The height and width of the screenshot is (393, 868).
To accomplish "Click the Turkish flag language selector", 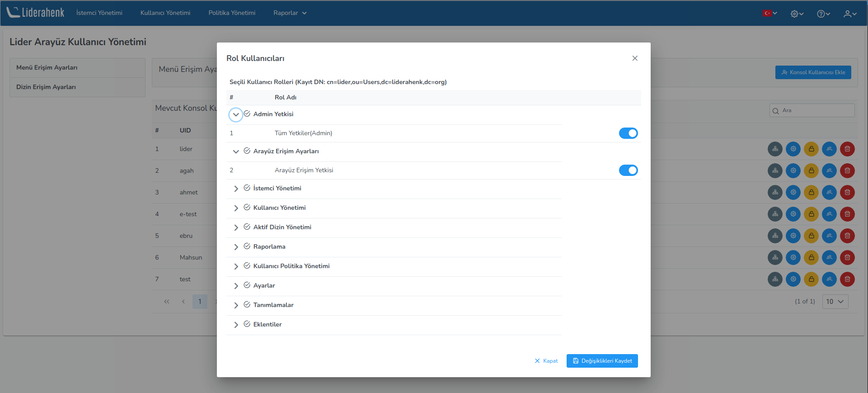I will coord(769,13).
